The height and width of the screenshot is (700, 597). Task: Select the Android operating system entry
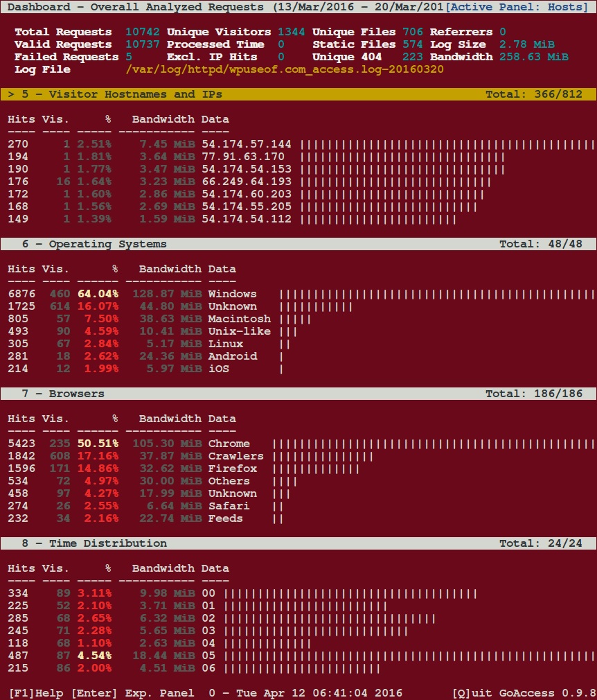point(298,356)
